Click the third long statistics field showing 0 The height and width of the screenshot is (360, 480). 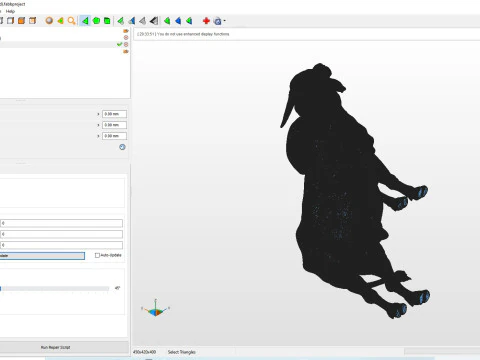click(61, 245)
